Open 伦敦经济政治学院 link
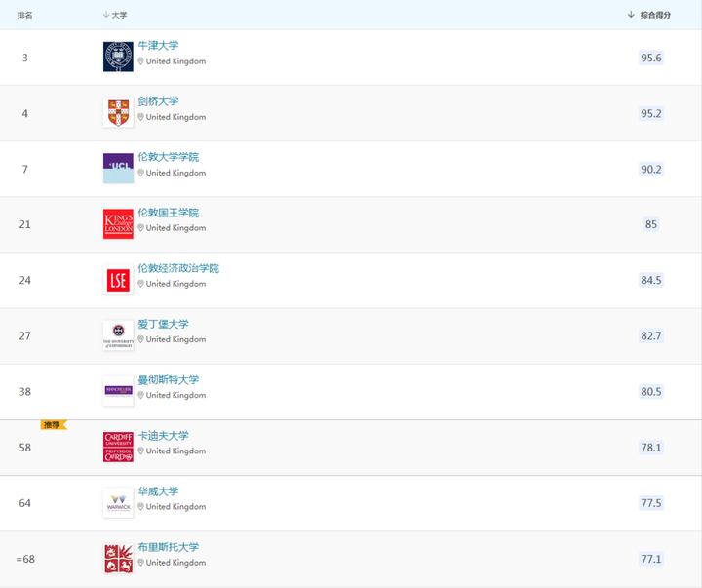The height and width of the screenshot is (588, 702). (x=178, y=268)
